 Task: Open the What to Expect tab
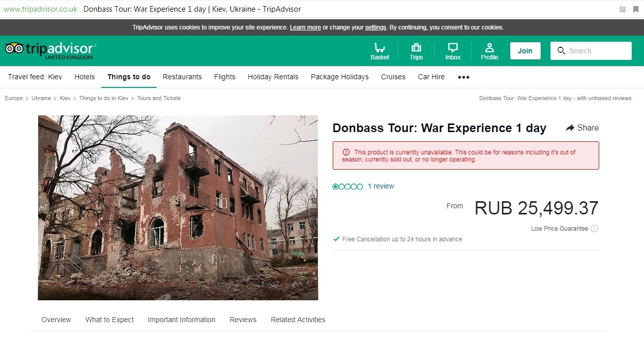pyautogui.click(x=109, y=320)
